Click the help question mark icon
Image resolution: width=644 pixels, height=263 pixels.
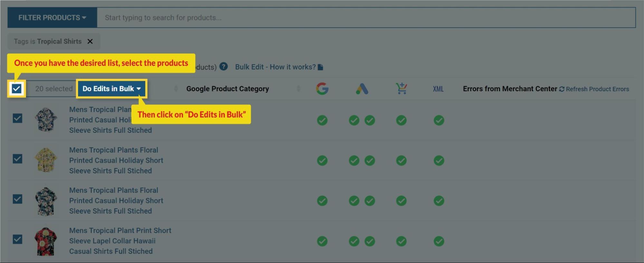pos(223,67)
